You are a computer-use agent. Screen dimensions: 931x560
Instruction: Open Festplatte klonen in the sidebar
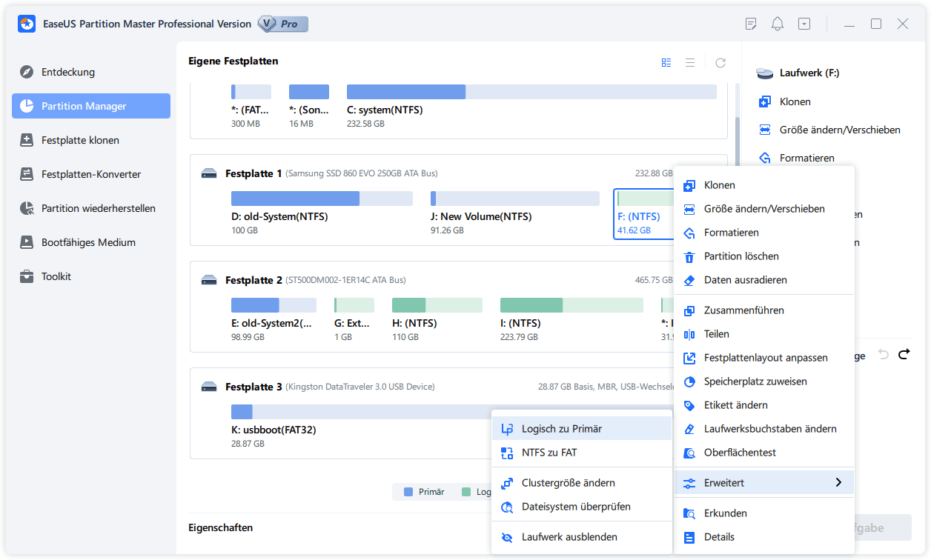(x=91, y=140)
